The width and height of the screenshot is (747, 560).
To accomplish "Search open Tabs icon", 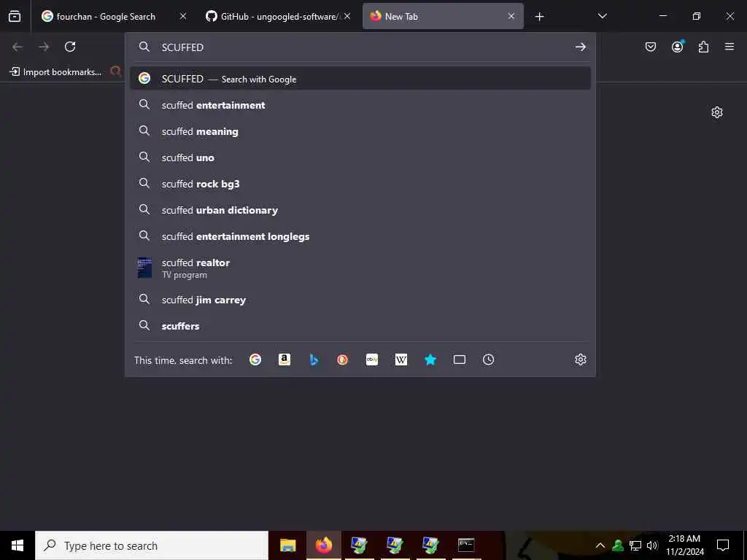I will point(460,360).
